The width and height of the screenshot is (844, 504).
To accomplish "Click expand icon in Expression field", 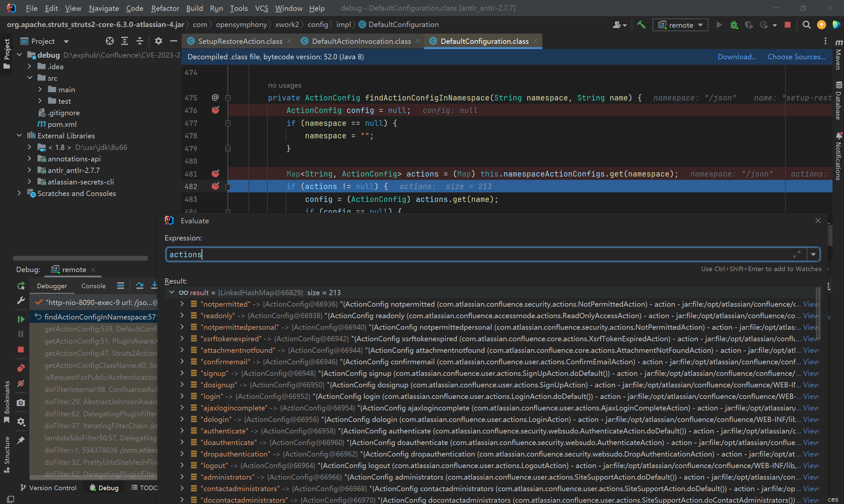I will point(797,254).
